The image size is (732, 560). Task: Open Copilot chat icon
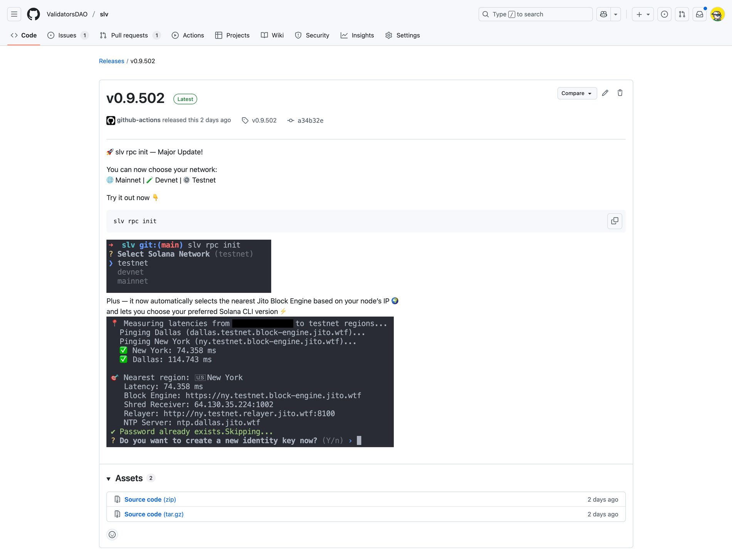(x=603, y=14)
